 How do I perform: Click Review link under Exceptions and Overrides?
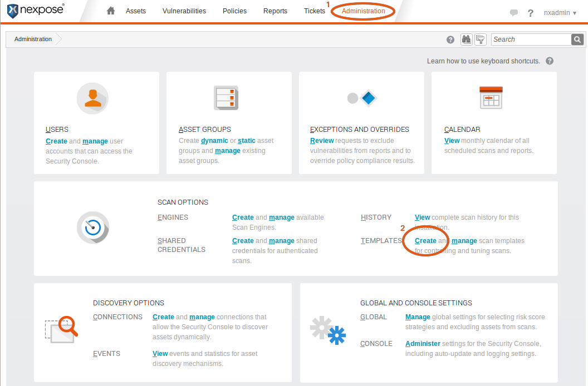click(322, 141)
